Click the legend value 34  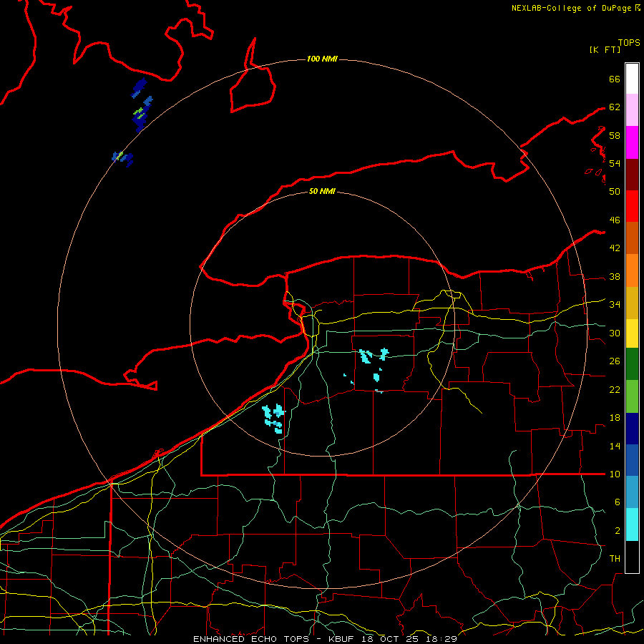615,305
